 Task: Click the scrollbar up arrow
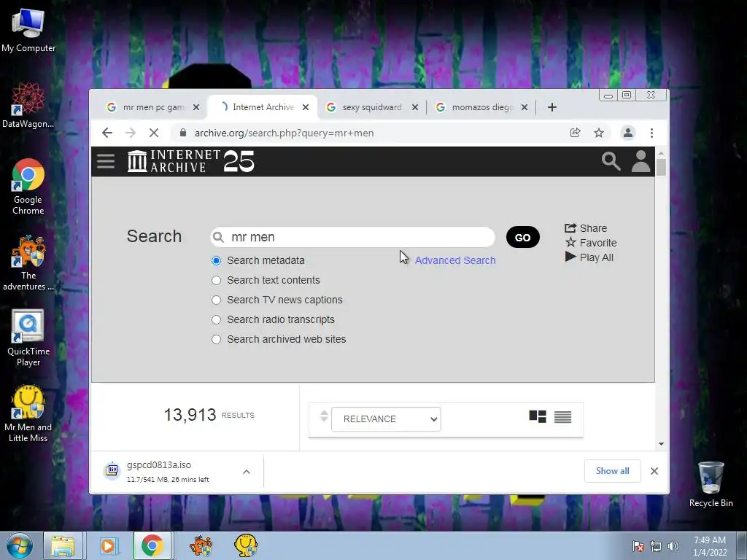(x=661, y=153)
